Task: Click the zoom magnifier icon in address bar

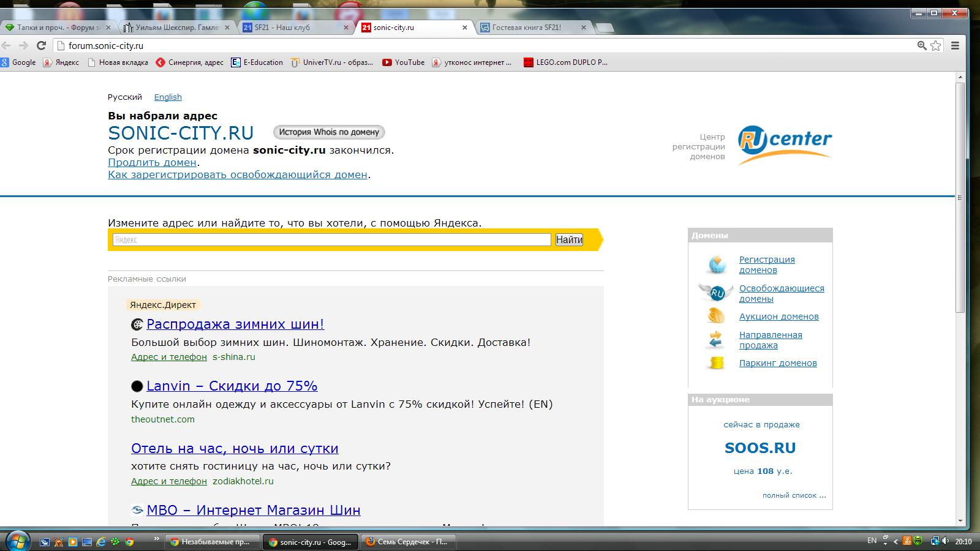Action: 921,45
